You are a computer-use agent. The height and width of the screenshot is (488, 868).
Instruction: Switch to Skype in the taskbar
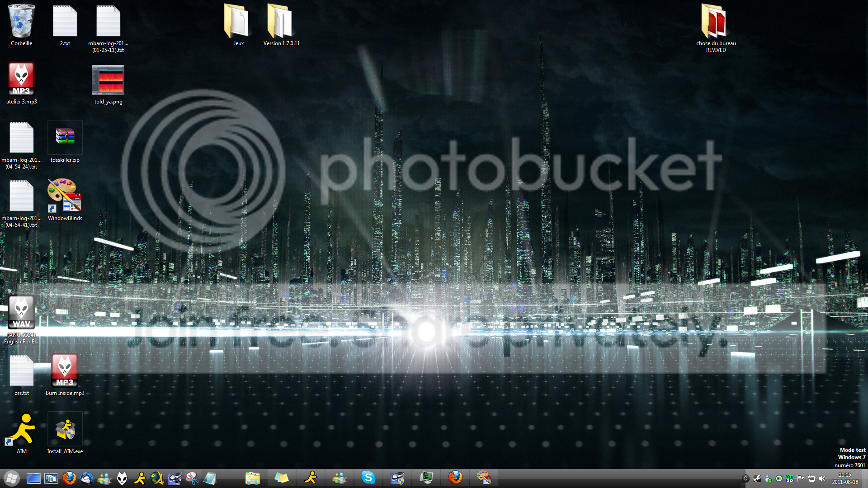(x=368, y=478)
